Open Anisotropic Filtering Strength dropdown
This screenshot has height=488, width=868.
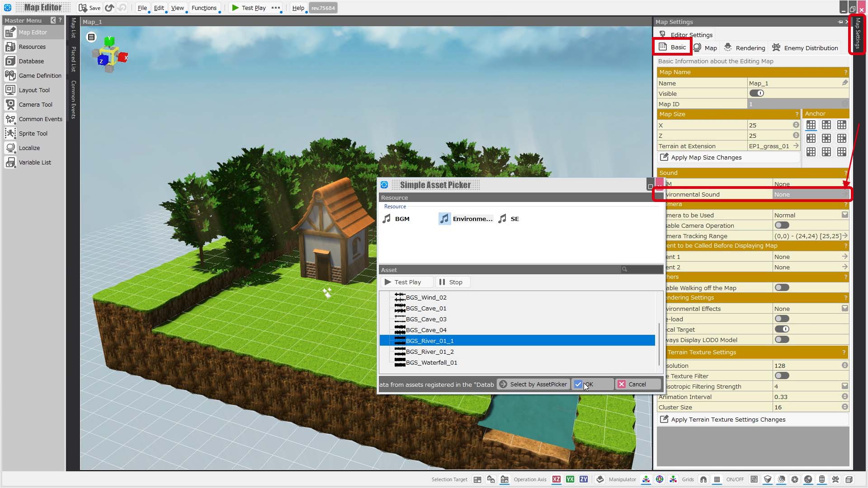[845, 386]
